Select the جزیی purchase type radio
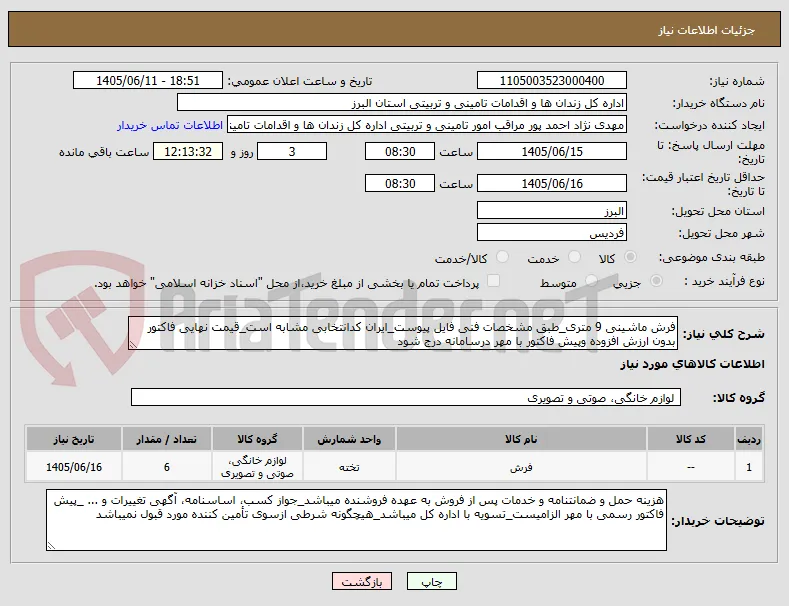Screen dimensions: 789x606 coord(656,281)
